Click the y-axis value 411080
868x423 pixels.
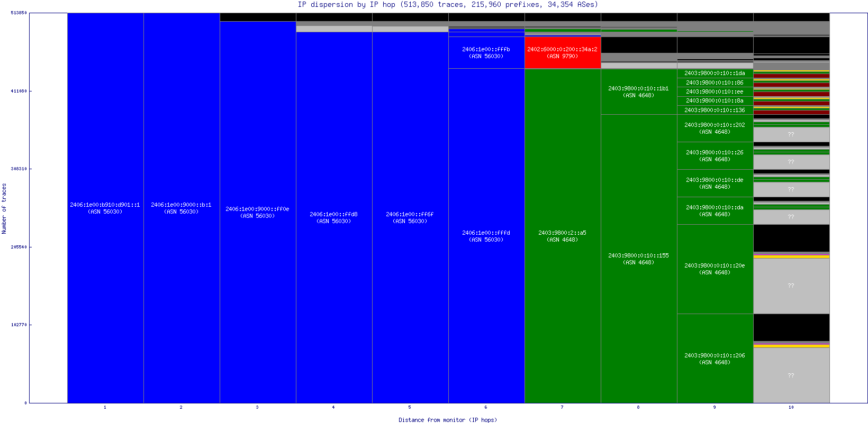pos(19,91)
